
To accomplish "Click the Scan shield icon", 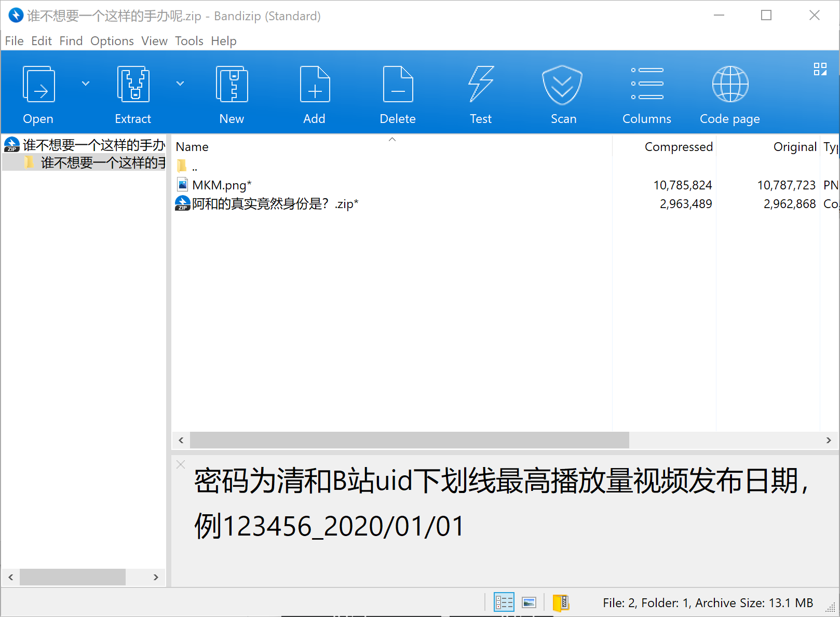I will point(563,85).
